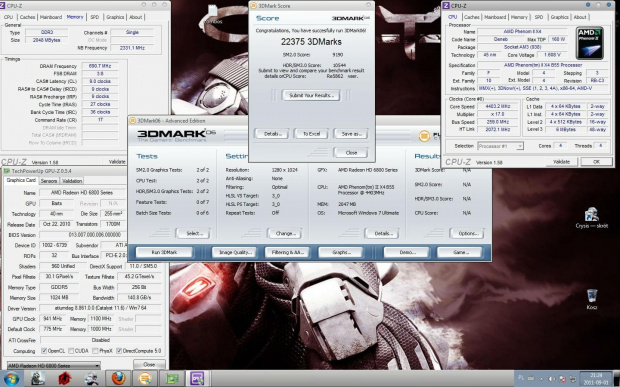
Task: Select the file icon at top of desktop
Action: (213, 14)
